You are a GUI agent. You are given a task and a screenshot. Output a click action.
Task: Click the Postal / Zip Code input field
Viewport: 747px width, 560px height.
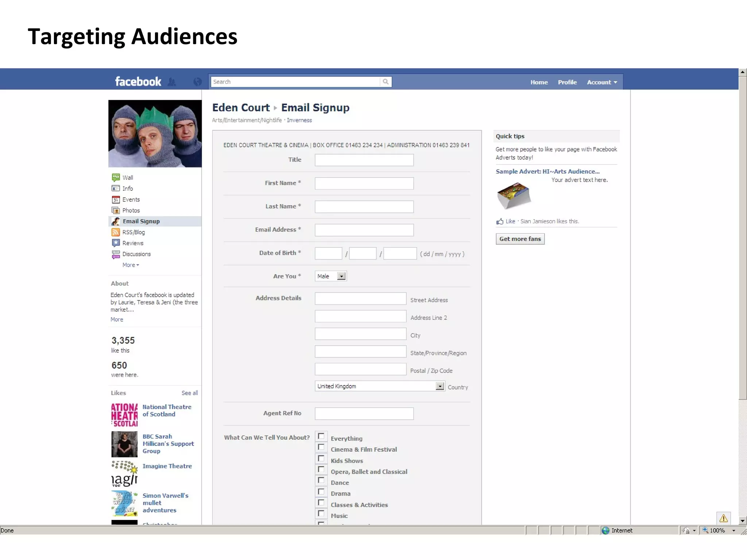pos(361,369)
